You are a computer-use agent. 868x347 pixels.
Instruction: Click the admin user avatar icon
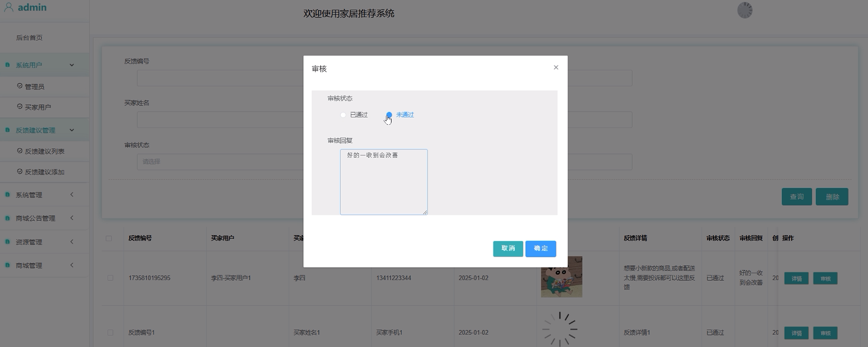click(x=9, y=7)
